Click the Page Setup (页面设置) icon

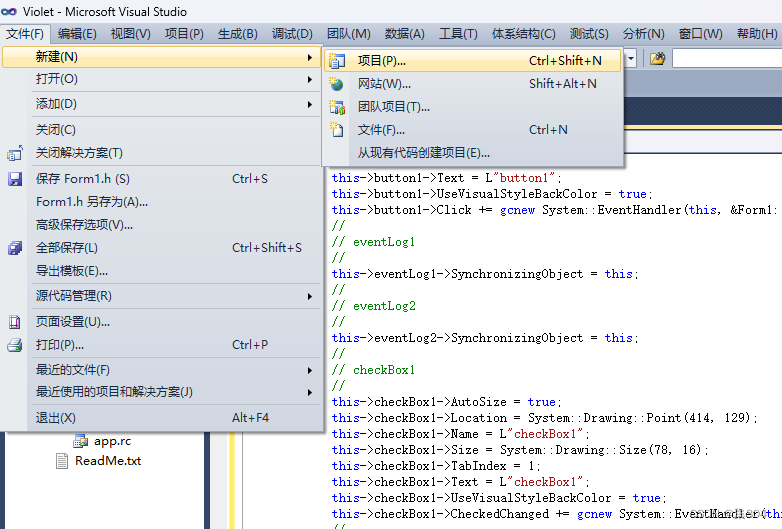pyautogui.click(x=14, y=322)
